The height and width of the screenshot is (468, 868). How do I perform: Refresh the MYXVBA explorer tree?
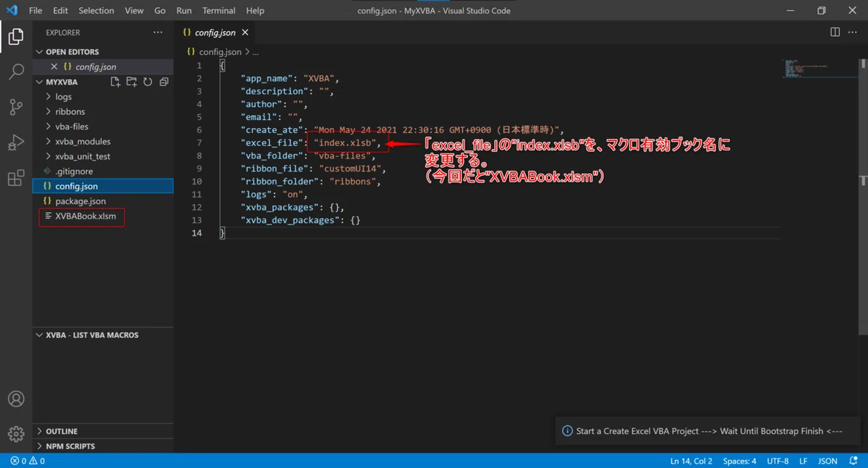click(148, 82)
